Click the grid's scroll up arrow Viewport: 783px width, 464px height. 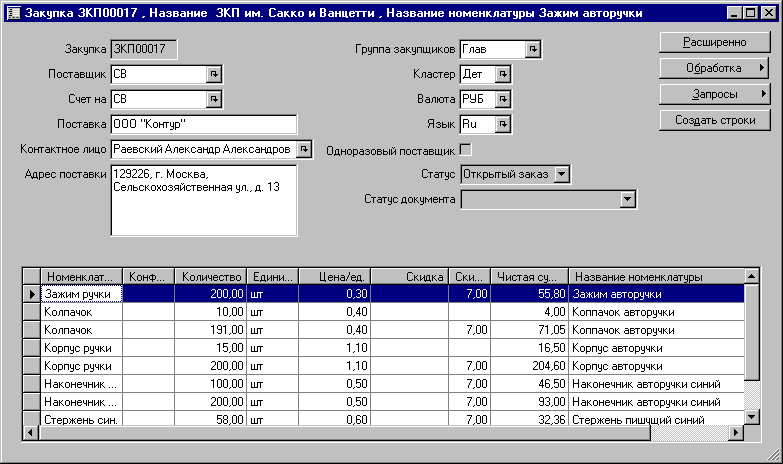(752, 276)
